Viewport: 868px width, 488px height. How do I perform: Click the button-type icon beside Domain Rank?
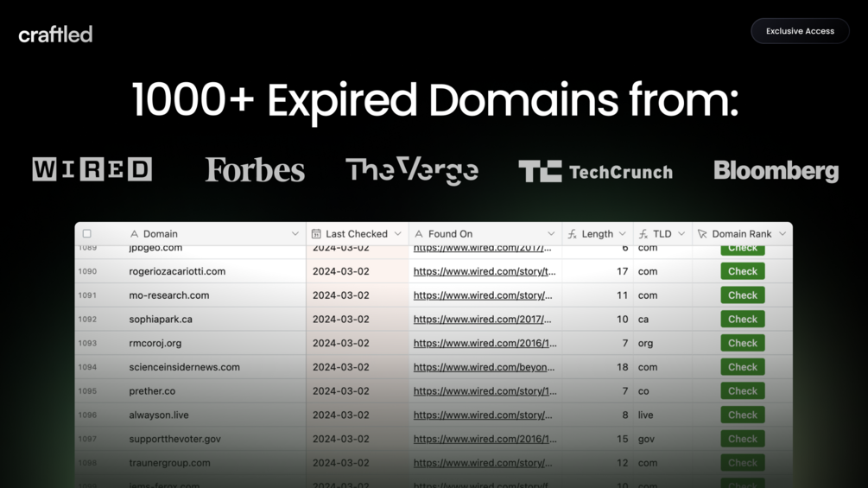[x=702, y=234]
